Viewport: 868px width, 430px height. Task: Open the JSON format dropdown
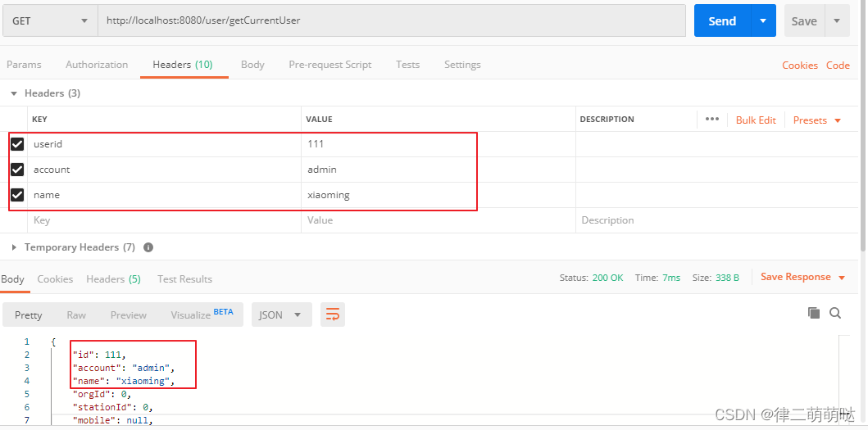(x=282, y=315)
